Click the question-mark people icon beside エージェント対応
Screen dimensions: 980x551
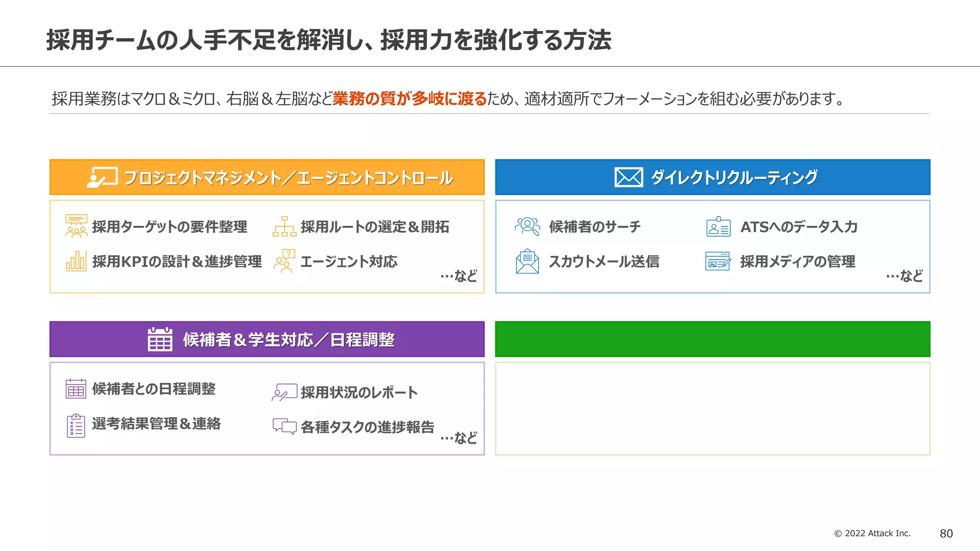[x=284, y=261]
